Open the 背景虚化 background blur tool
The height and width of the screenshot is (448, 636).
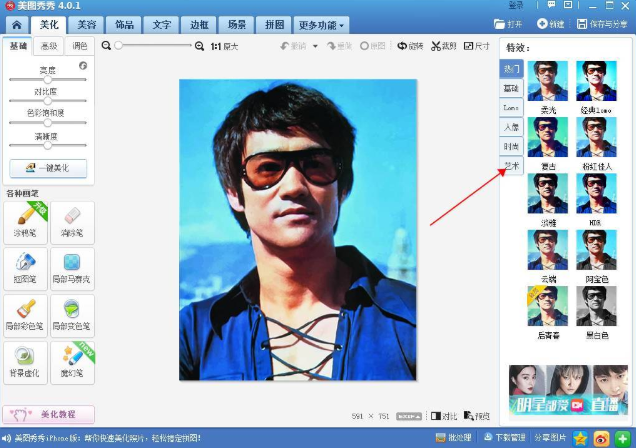click(25, 360)
